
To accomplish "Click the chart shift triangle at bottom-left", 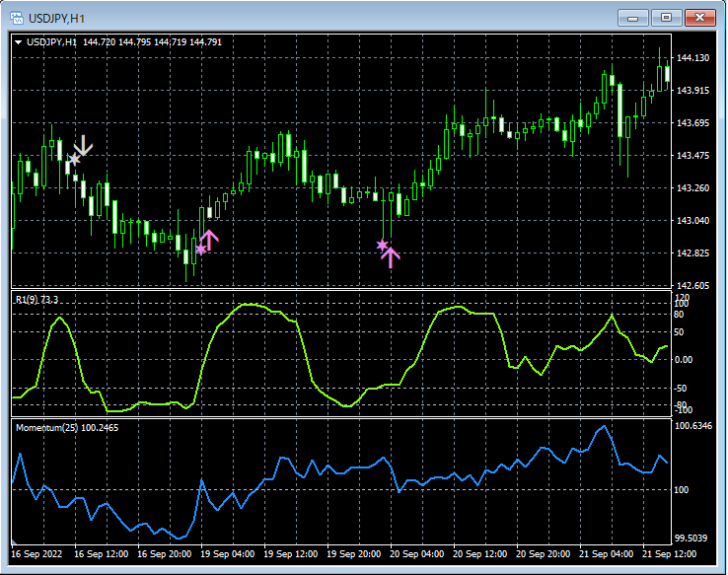I will coord(14,542).
